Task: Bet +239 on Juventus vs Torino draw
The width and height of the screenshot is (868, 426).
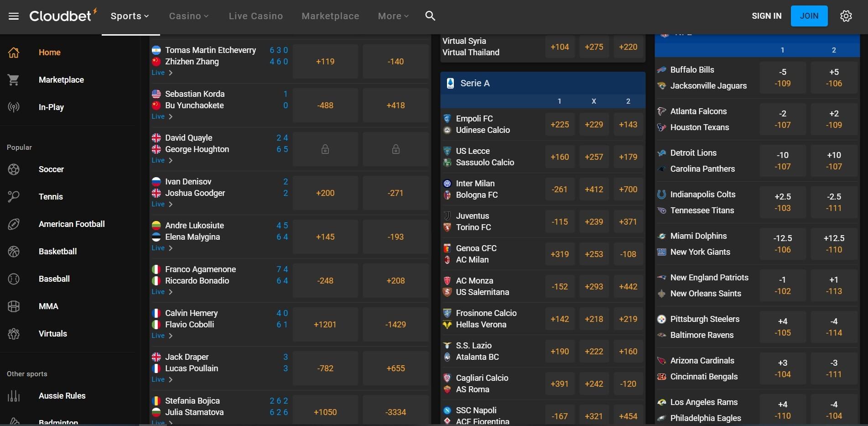Action: point(594,222)
